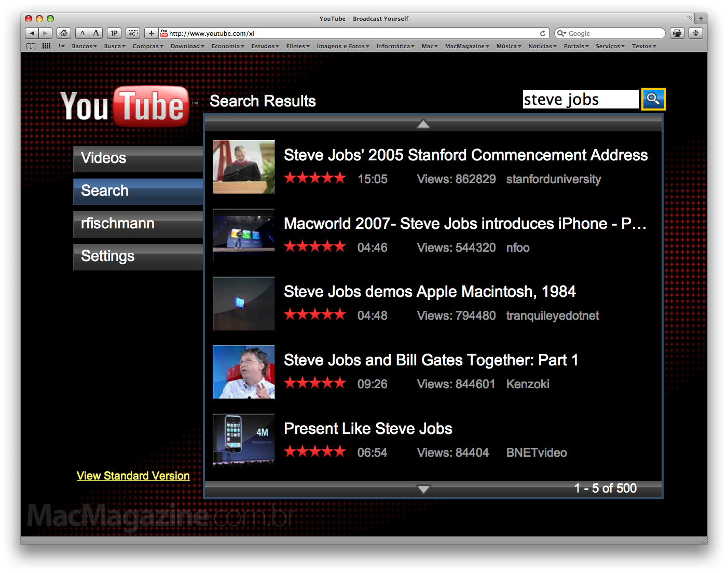Open the Música bookmarks folder
Viewport: 728px width, 573px height.
pyautogui.click(x=509, y=46)
